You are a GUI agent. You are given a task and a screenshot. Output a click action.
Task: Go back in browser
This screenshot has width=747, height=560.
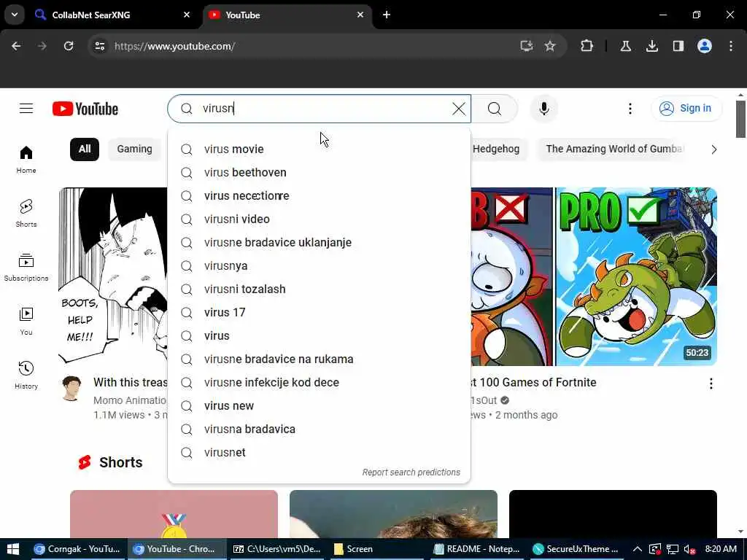(x=16, y=46)
